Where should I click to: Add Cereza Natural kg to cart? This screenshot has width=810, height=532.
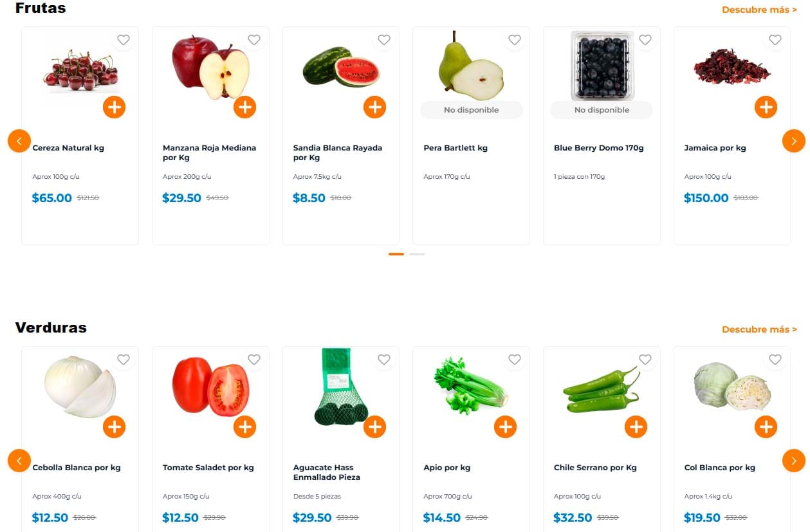[x=114, y=107]
